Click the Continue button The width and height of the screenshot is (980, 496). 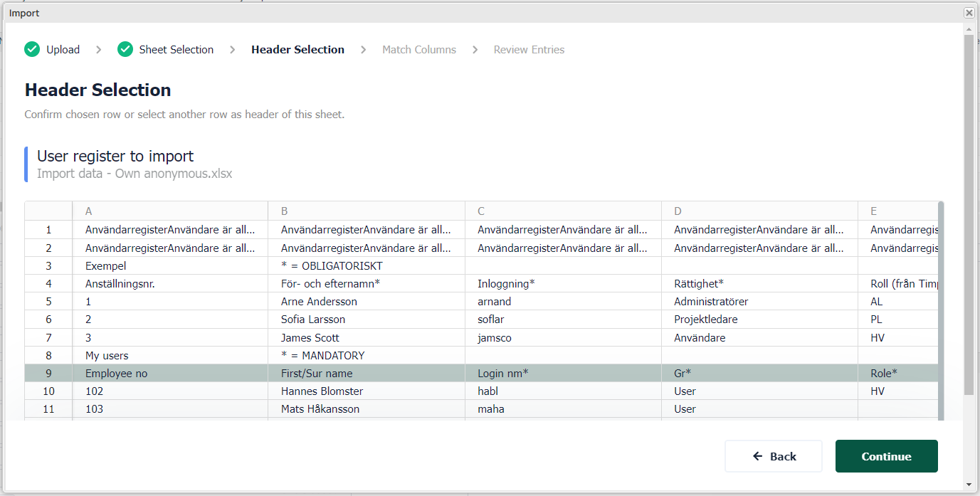click(x=886, y=456)
